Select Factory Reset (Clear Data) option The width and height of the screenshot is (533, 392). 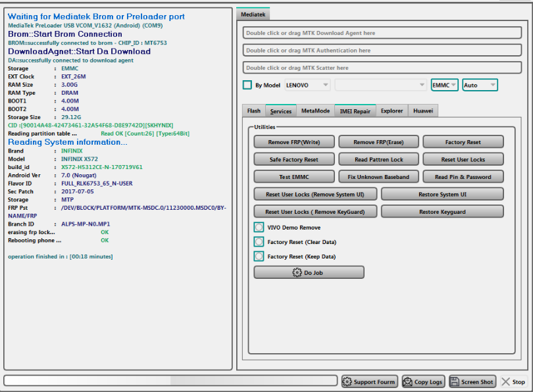(259, 242)
